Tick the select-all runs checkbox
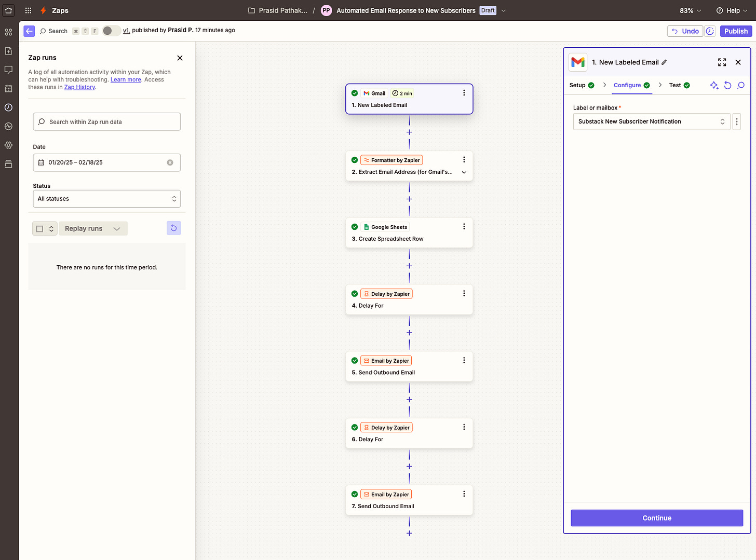The height and width of the screenshot is (560, 756). coord(39,229)
